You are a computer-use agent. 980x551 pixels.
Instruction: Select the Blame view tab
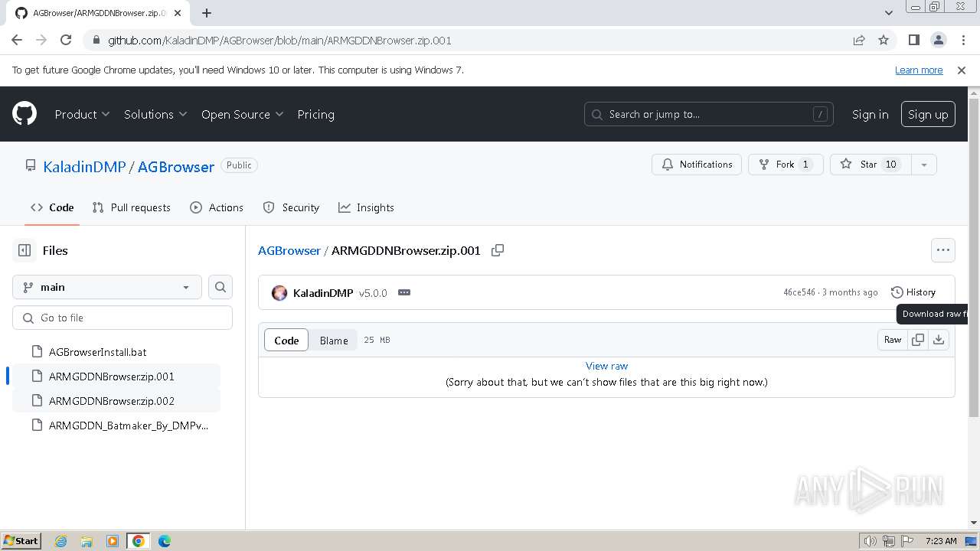coord(334,341)
